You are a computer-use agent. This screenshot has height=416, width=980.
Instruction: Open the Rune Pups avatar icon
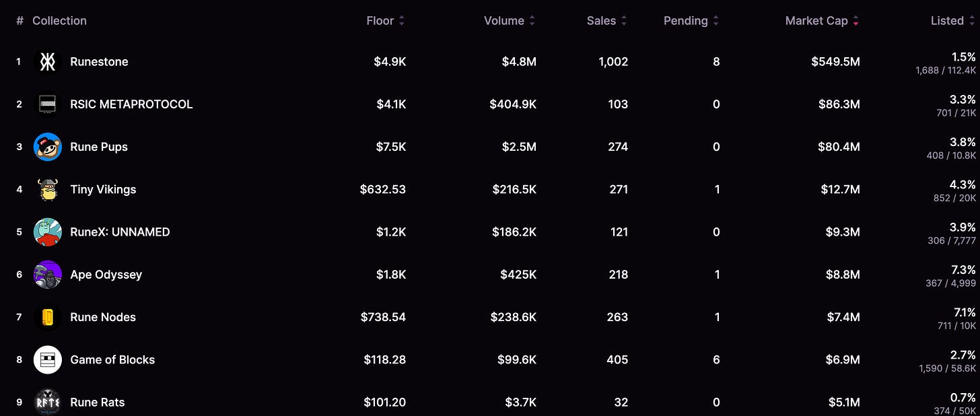48,147
